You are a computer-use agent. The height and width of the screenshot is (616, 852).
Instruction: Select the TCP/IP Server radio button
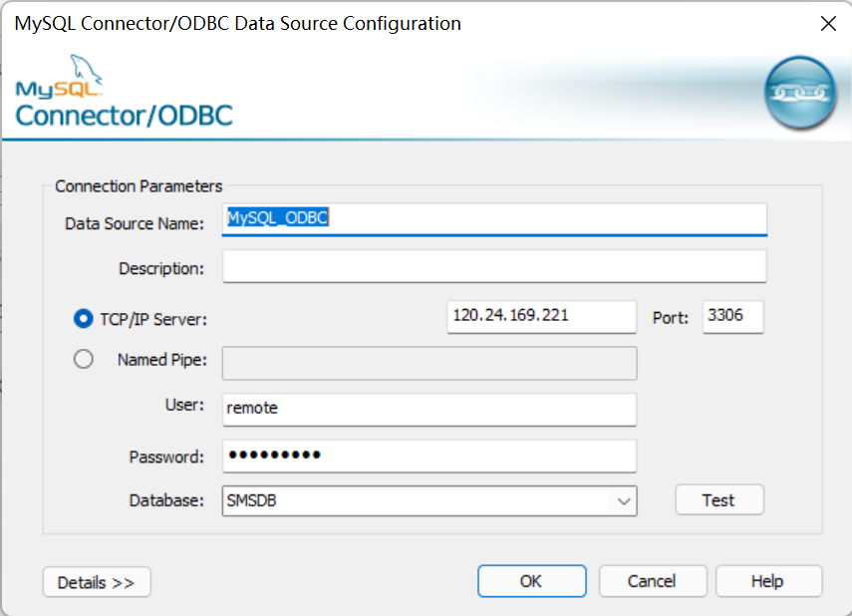tap(83, 319)
